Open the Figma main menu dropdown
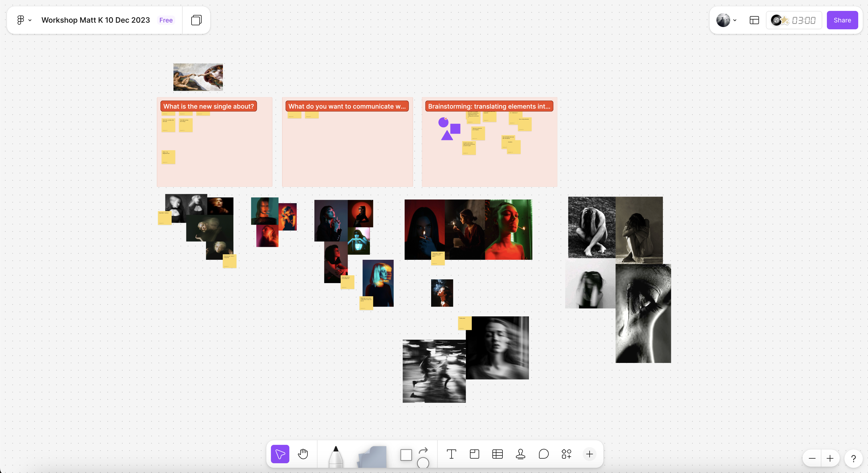This screenshot has width=868, height=473. 24,20
